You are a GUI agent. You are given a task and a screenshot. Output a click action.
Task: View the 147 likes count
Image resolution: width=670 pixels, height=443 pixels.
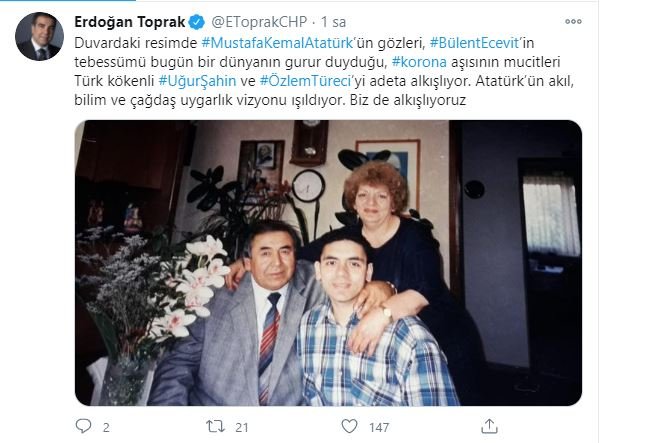379,427
